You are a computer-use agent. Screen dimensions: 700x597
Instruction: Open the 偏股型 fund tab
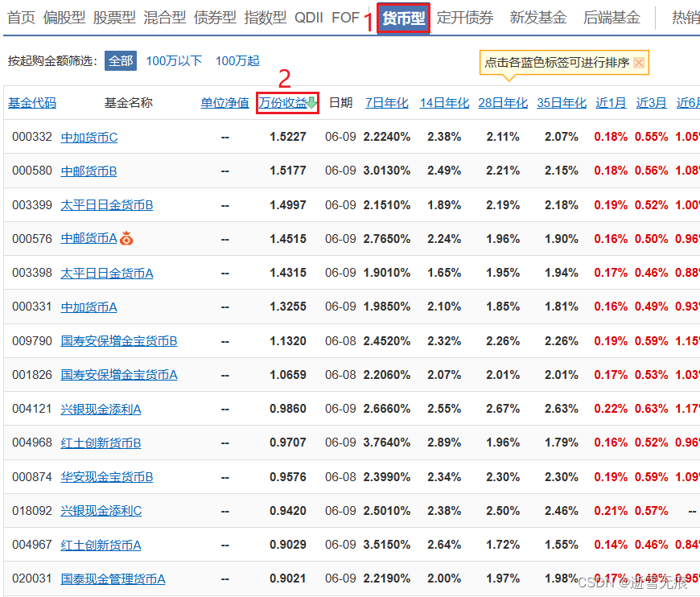[x=64, y=18]
